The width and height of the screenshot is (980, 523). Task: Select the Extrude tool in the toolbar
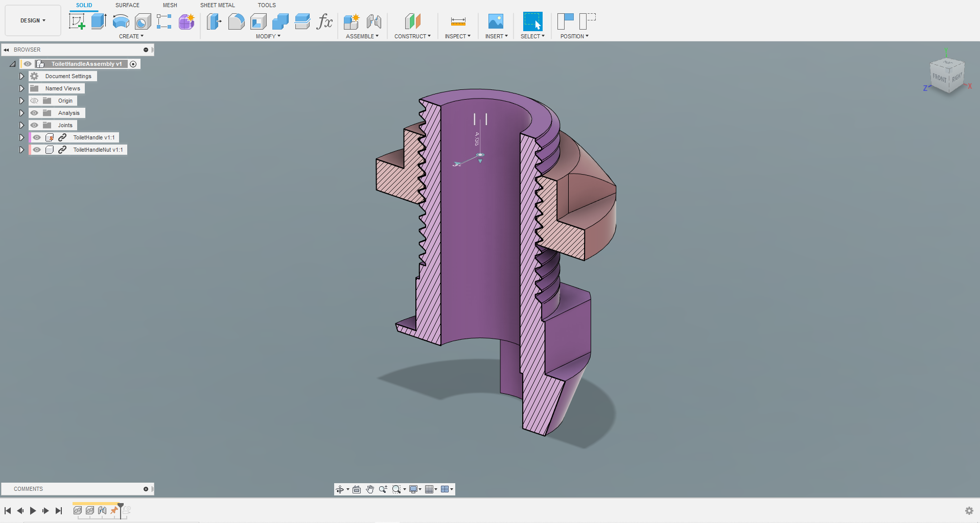pyautogui.click(x=99, y=21)
